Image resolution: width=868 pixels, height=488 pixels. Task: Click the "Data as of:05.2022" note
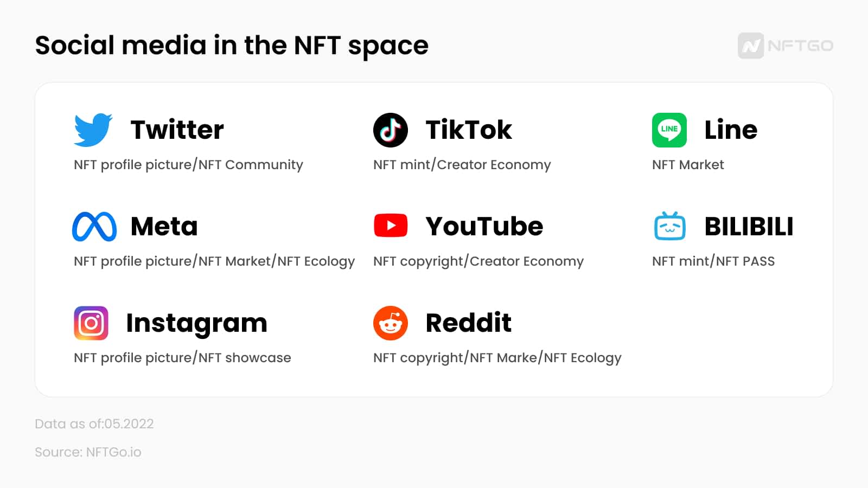click(x=94, y=424)
